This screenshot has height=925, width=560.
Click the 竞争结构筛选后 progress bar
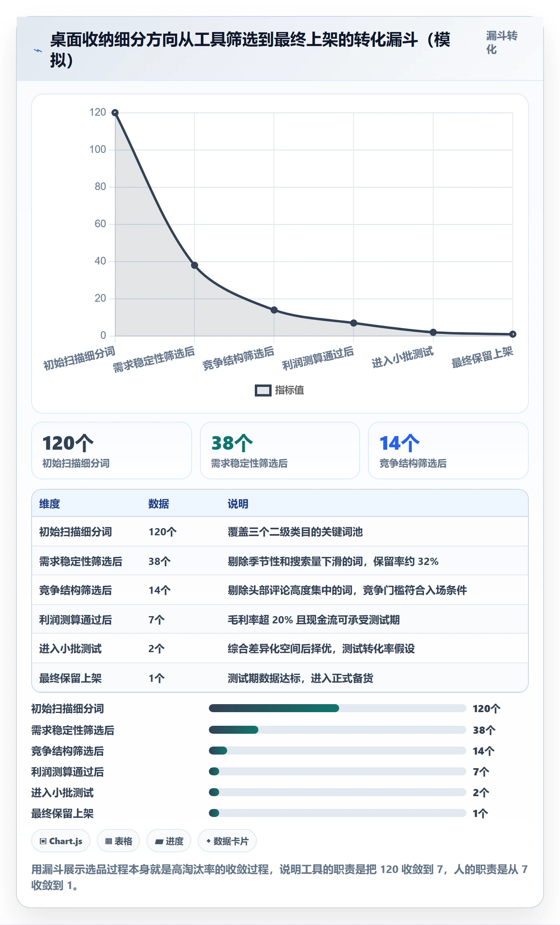pos(338,751)
